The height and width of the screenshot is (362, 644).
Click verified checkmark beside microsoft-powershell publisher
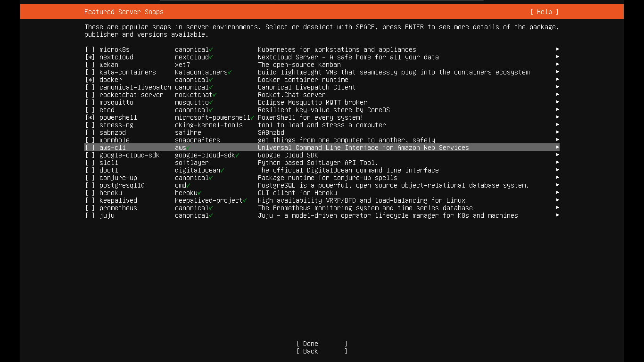pos(253,117)
